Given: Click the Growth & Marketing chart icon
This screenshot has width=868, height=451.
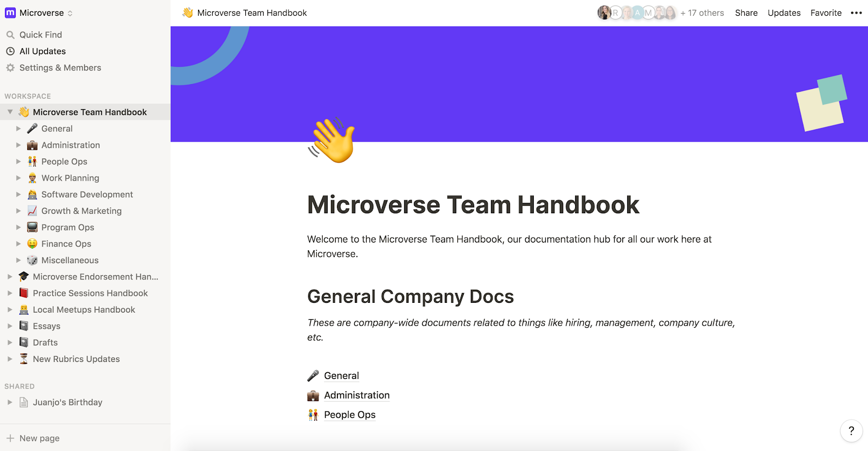Looking at the screenshot, I should (x=33, y=211).
